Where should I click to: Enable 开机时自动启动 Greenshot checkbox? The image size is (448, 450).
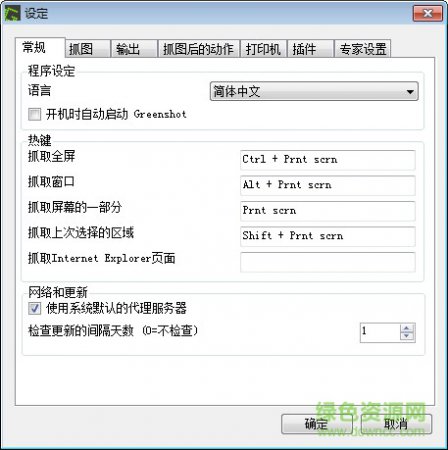click(x=34, y=114)
